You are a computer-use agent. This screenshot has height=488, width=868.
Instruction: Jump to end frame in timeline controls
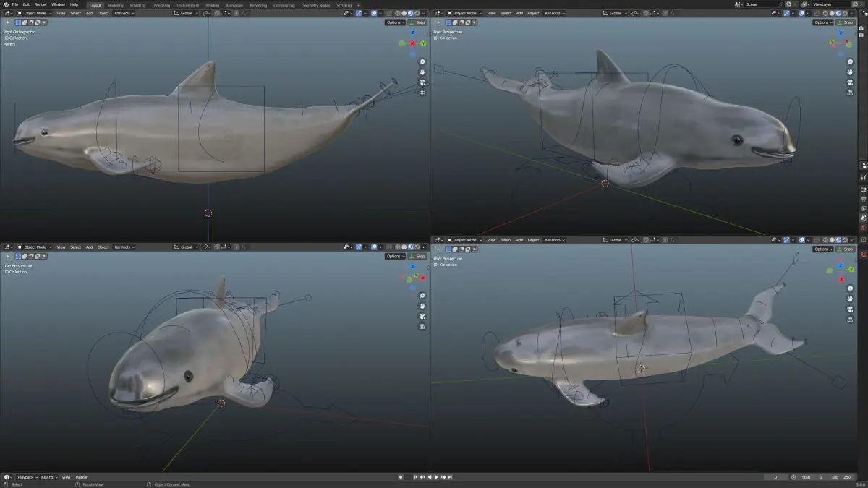click(x=450, y=477)
